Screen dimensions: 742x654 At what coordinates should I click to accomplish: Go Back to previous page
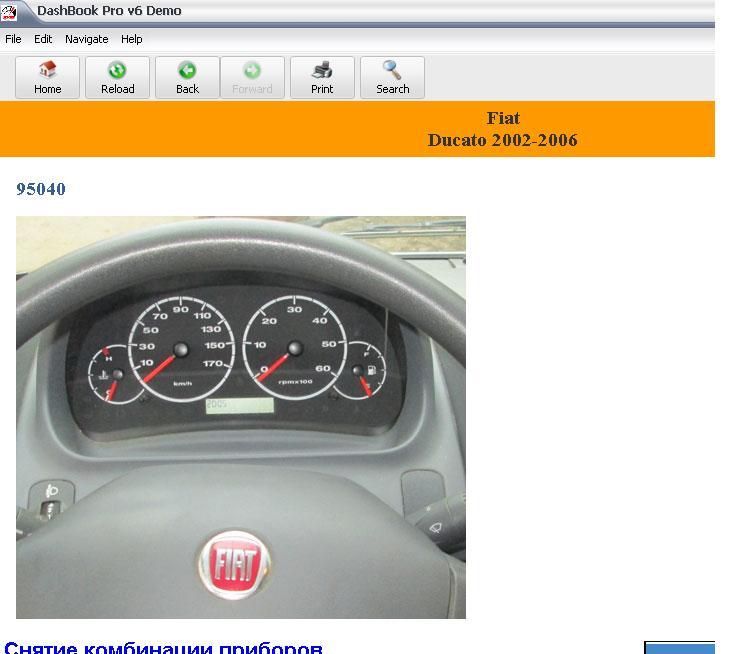[187, 78]
